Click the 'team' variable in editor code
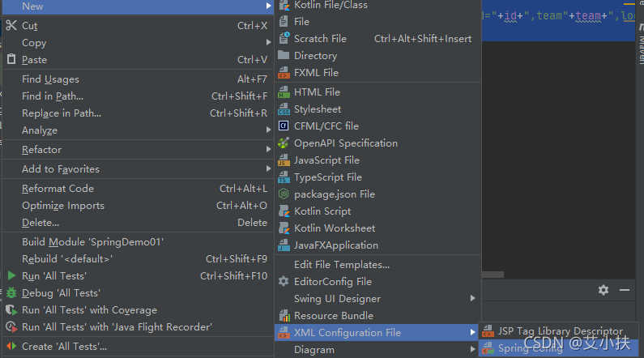Image resolution: width=644 pixels, height=358 pixels. pyautogui.click(x=588, y=16)
